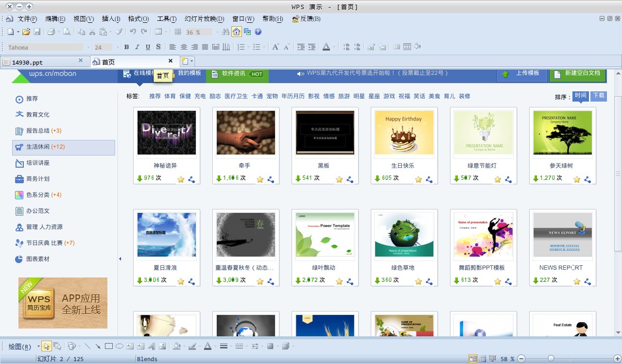Expand the numbered list dropdown arrow
Screen dimensions: 622x364
click(249, 47)
